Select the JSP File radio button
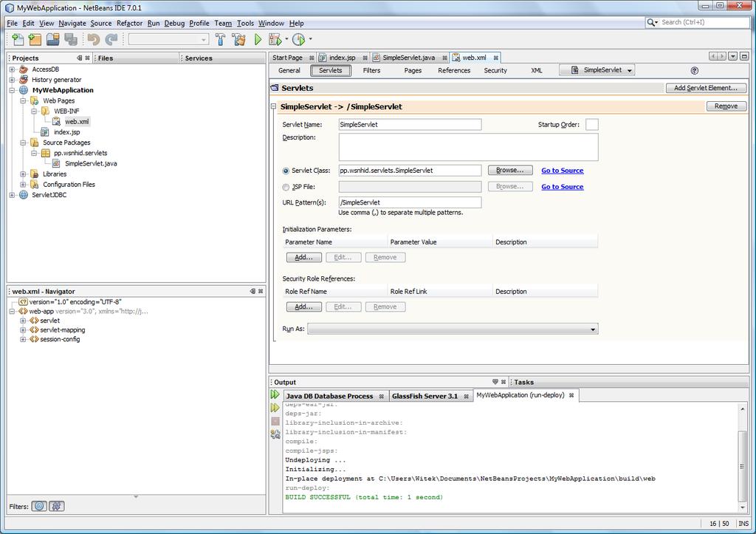 [x=286, y=187]
